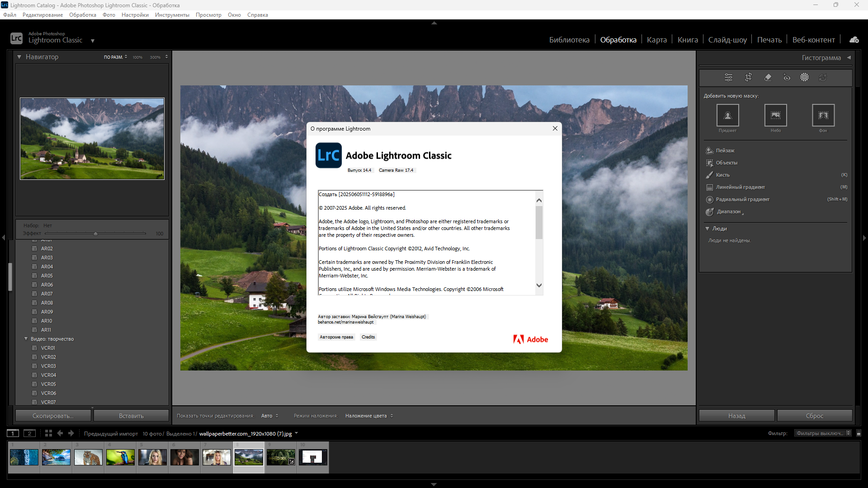Collapse the Навигатор panel triangle
Image resolution: width=868 pixels, height=488 pixels.
(19, 57)
